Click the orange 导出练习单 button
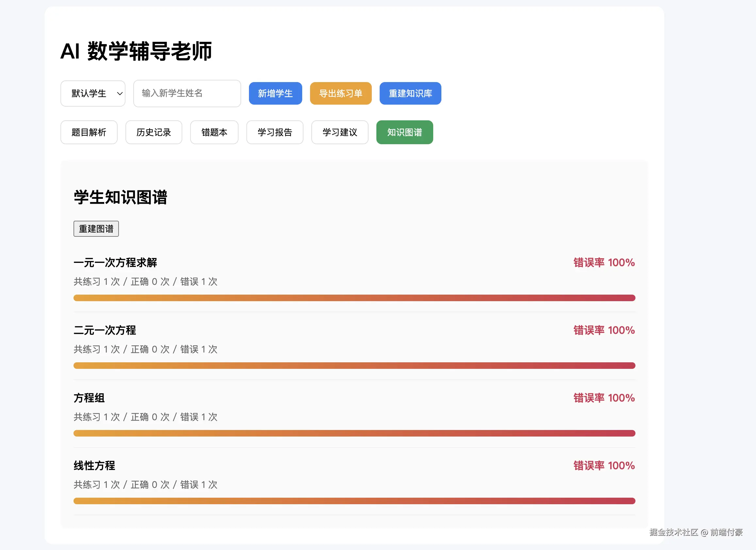Image resolution: width=756 pixels, height=550 pixels. [x=340, y=94]
